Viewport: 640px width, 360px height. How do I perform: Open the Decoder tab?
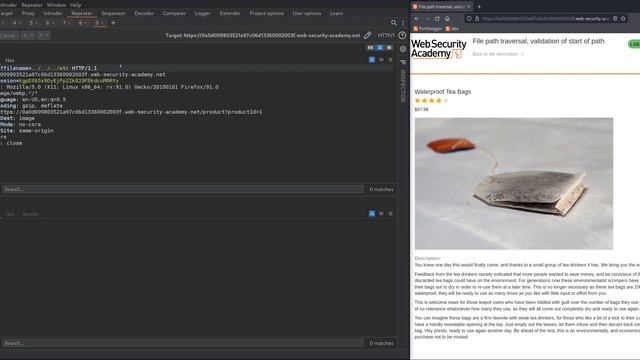point(144,13)
